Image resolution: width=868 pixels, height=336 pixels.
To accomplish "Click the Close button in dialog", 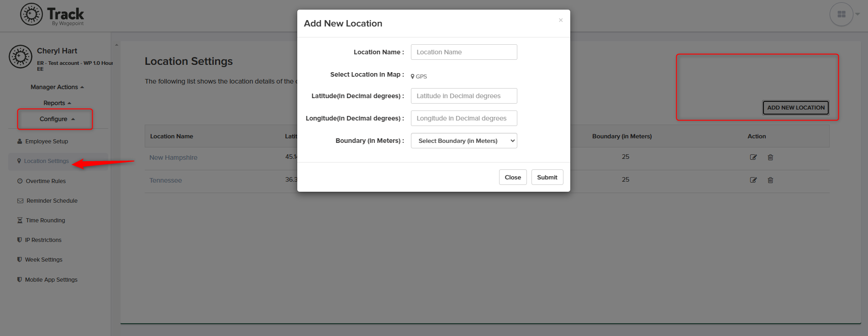I will 513,177.
